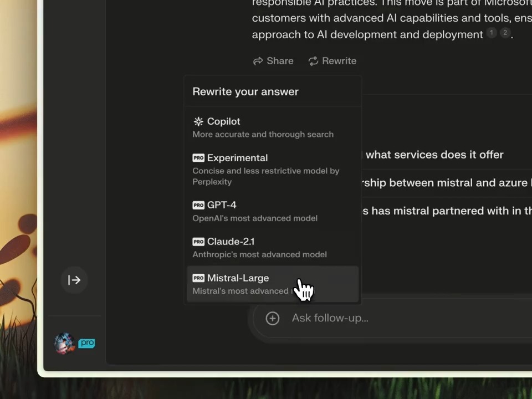The image size is (532, 399).
Task: Click the PRO badge beside Experimental
Action: tap(198, 158)
